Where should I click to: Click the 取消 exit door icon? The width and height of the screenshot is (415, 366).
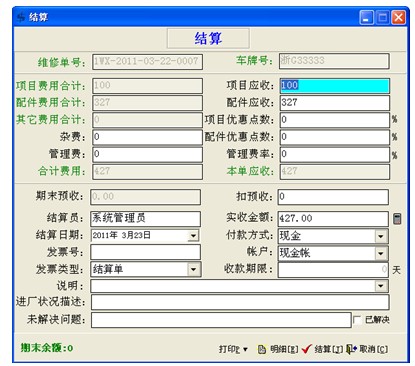tap(351, 349)
